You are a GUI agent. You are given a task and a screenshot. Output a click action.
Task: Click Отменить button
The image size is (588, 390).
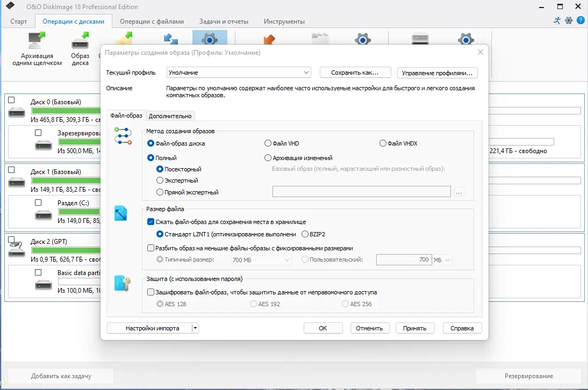[x=369, y=328]
